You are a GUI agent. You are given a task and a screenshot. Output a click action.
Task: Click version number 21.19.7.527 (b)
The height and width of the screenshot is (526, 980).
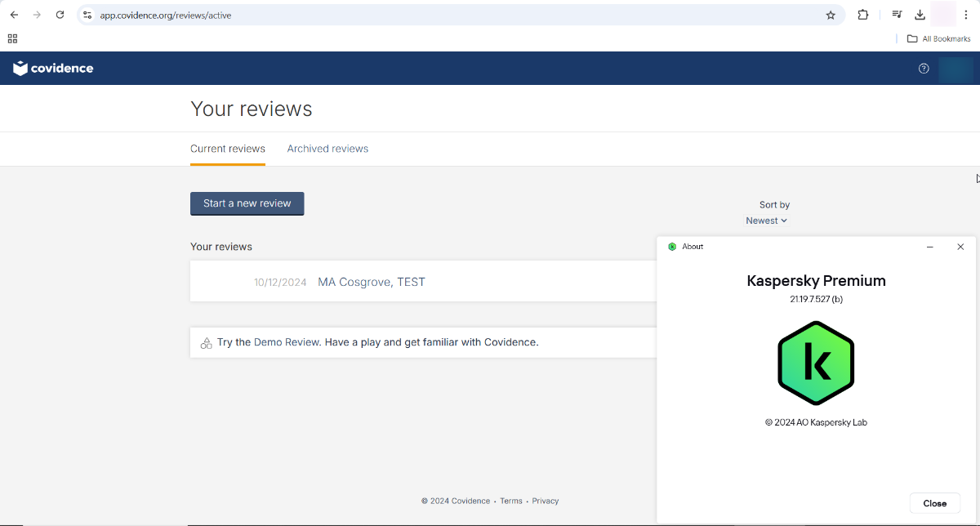(816, 299)
